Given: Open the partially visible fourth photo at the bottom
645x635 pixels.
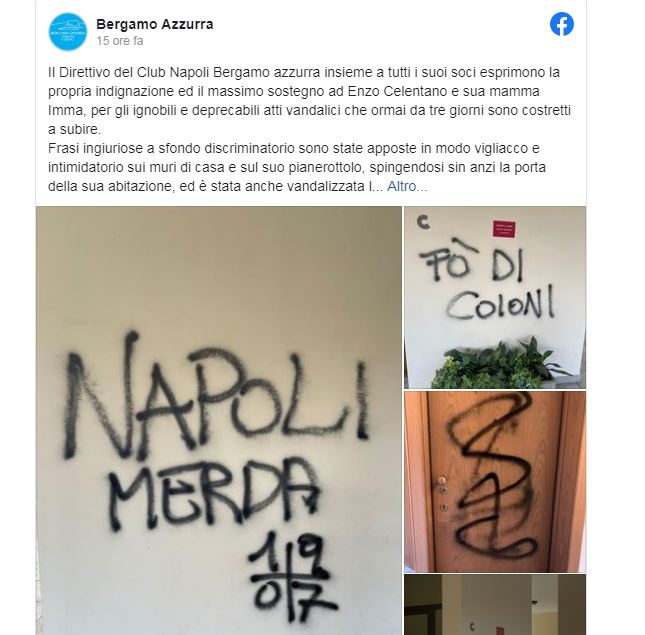Looking at the screenshot, I should [495, 605].
